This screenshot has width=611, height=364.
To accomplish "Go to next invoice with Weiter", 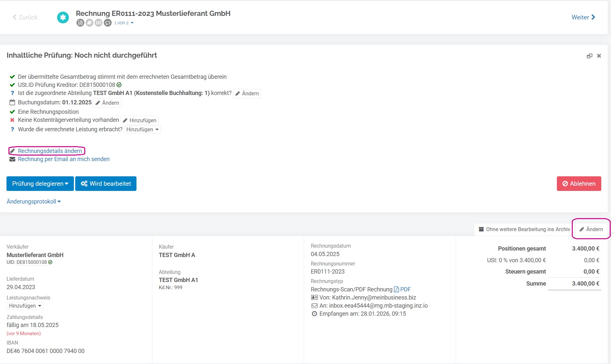I will point(583,17).
